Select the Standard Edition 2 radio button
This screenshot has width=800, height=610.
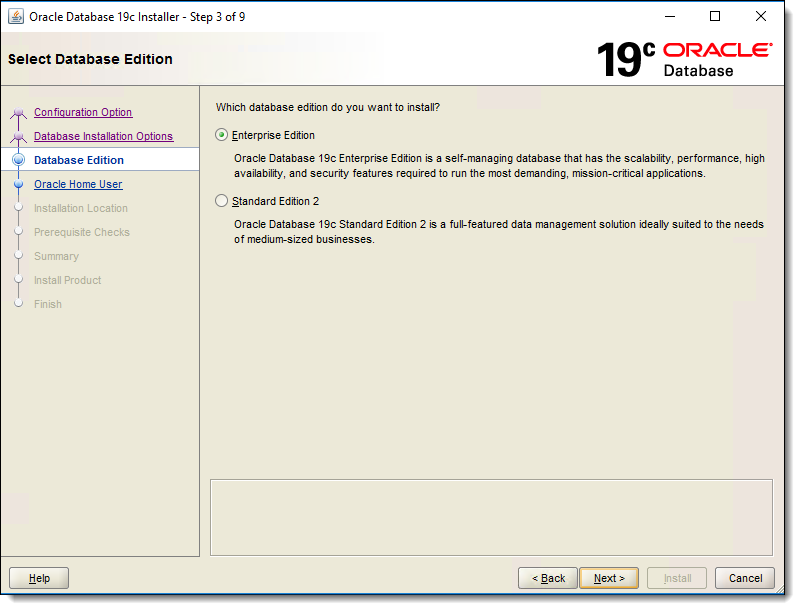tap(221, 200)
